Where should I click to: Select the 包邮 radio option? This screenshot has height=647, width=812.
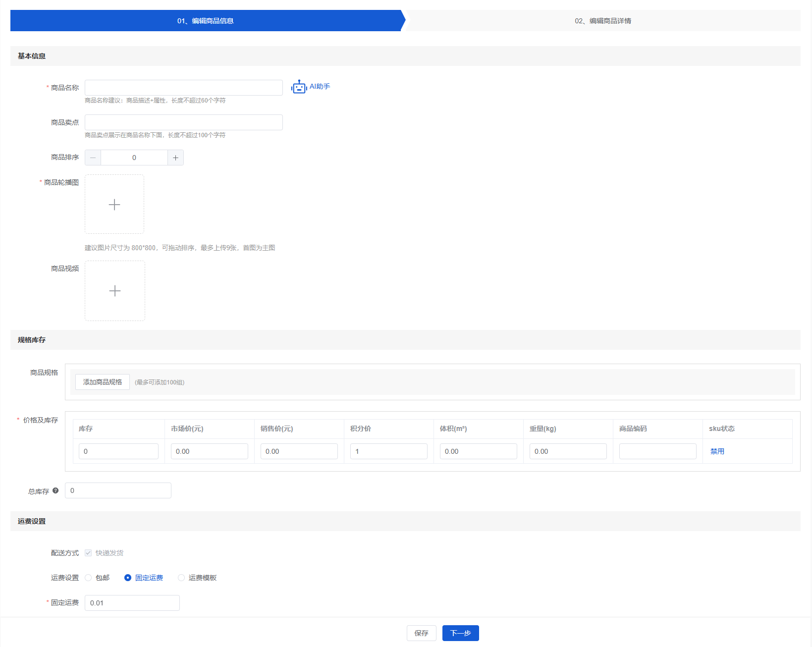88,578
